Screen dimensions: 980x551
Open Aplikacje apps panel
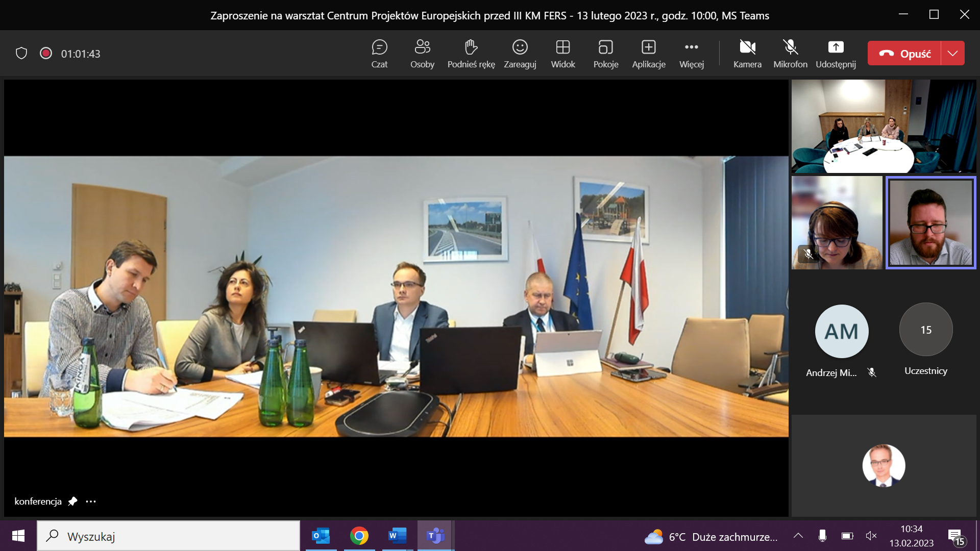click(648, 54)
